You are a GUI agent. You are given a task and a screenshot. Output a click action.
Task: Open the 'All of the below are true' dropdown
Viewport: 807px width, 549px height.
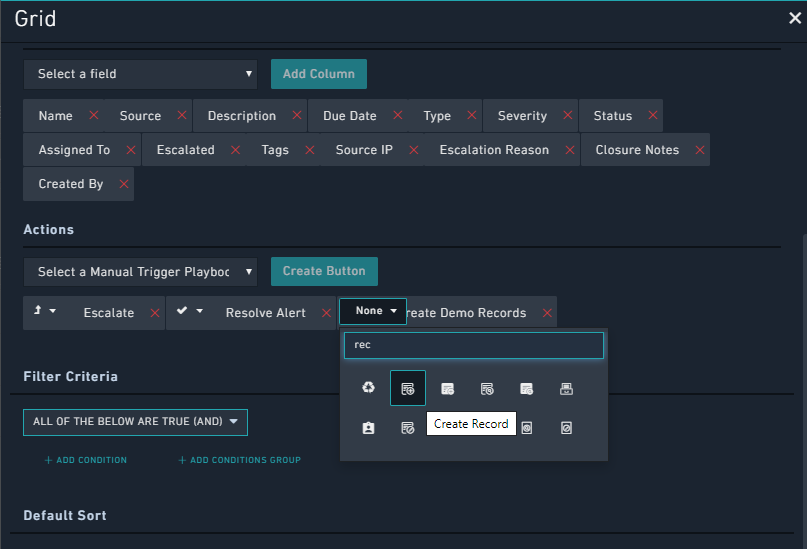tap(135, 422)
